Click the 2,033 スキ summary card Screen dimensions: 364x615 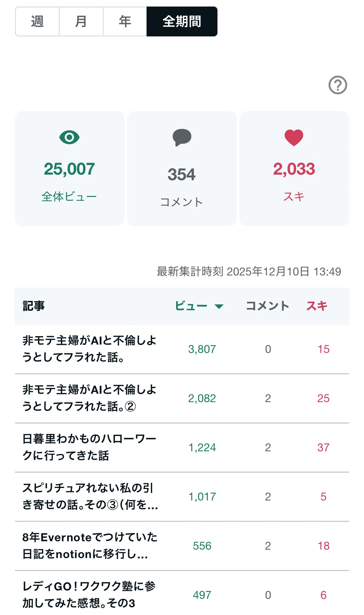[x=294, y=168]
